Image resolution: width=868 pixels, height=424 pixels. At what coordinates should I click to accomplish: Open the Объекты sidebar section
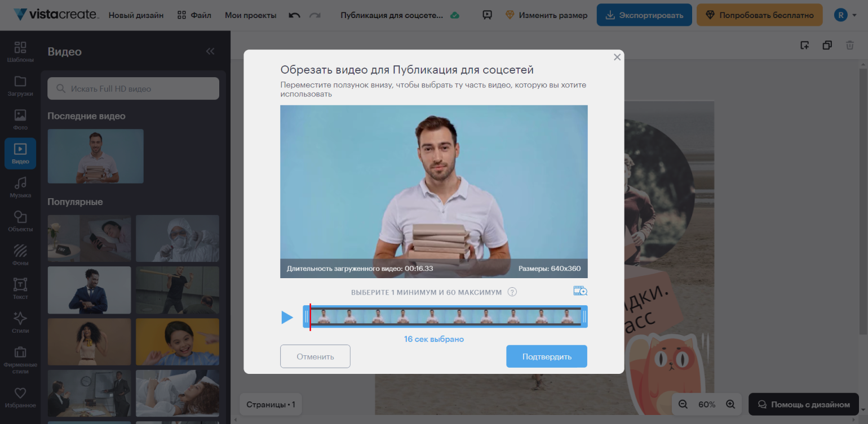tap(20, 221)
